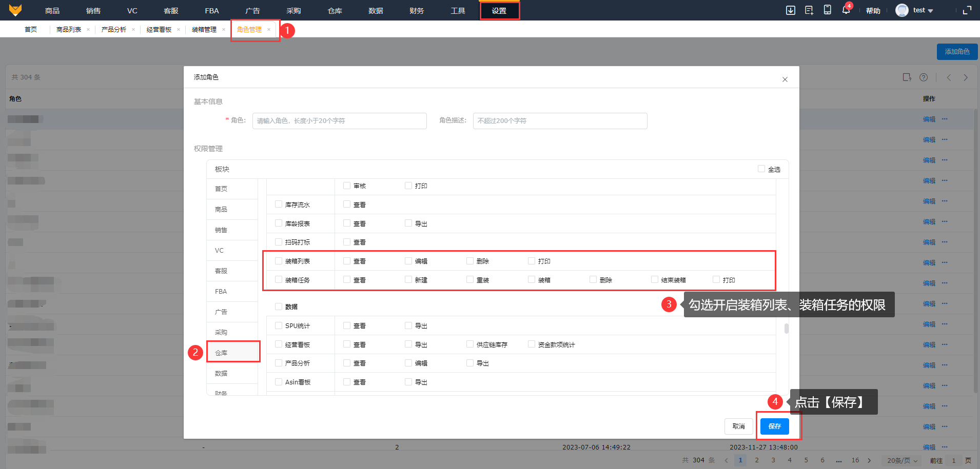Open the FBA menu in the top navigation
This screenshot has height=469, width=980.
pos(212,10)
